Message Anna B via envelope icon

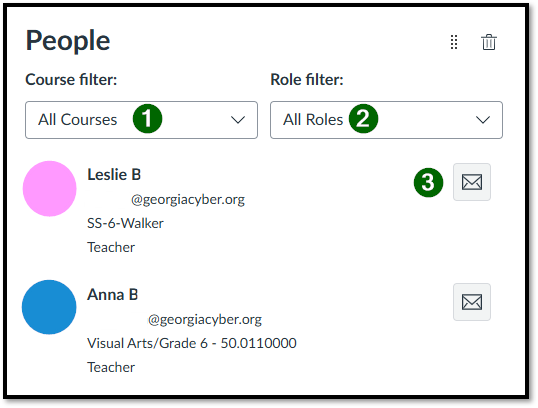(x=472, y=302)
